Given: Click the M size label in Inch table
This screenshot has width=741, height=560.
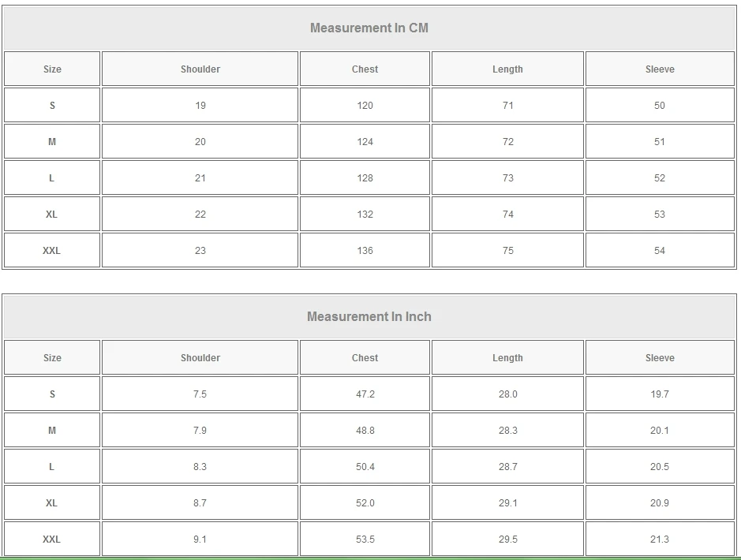Looking at the screenshot, I should (52, 431).
